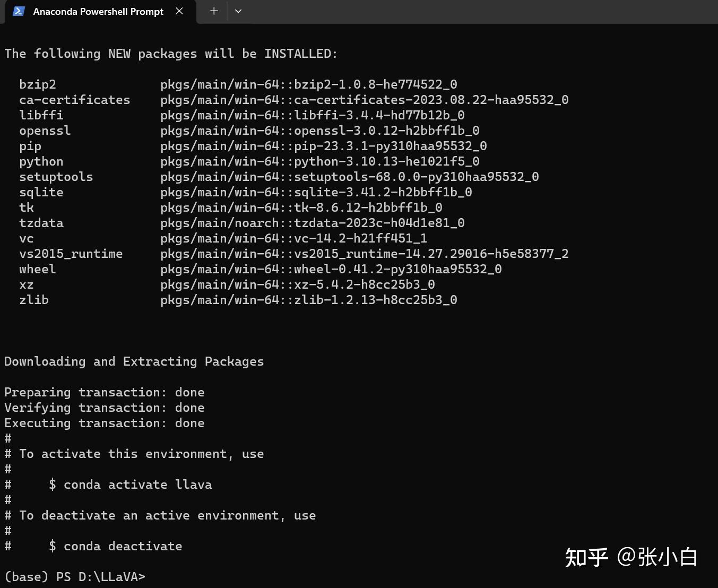Select the Anaconda Powershell Prompt tab title
The height and width of the screenshot is (588, 718).
coord(98,11)
